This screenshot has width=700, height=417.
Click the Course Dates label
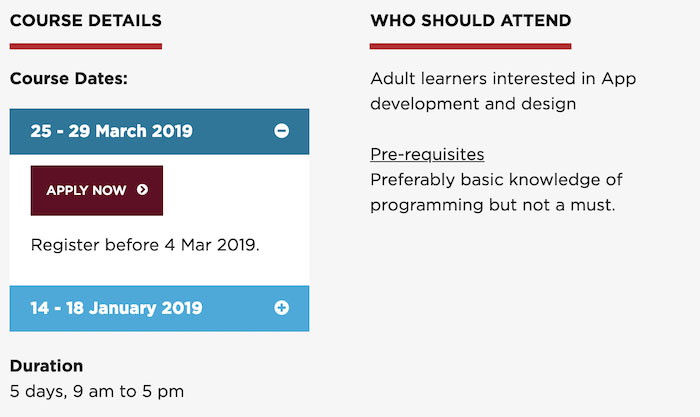[x=69, y=78]
